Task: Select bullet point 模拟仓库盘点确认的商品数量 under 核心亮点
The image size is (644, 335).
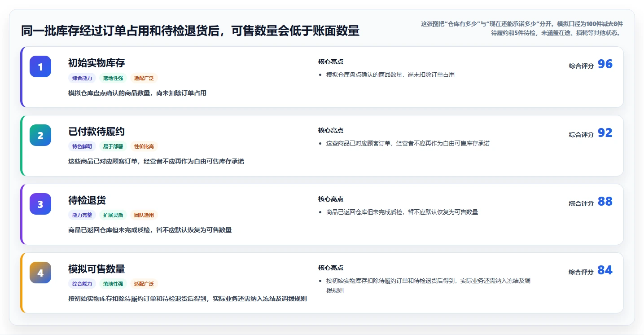Action: 390,75
